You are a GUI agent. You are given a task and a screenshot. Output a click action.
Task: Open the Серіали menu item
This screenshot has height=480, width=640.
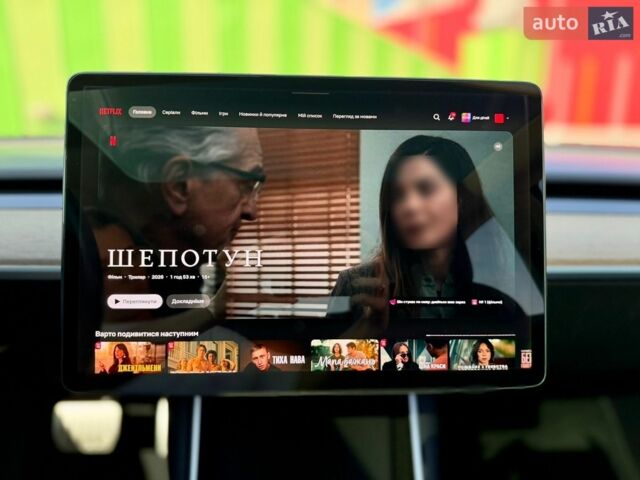click(x=171, y=112)
